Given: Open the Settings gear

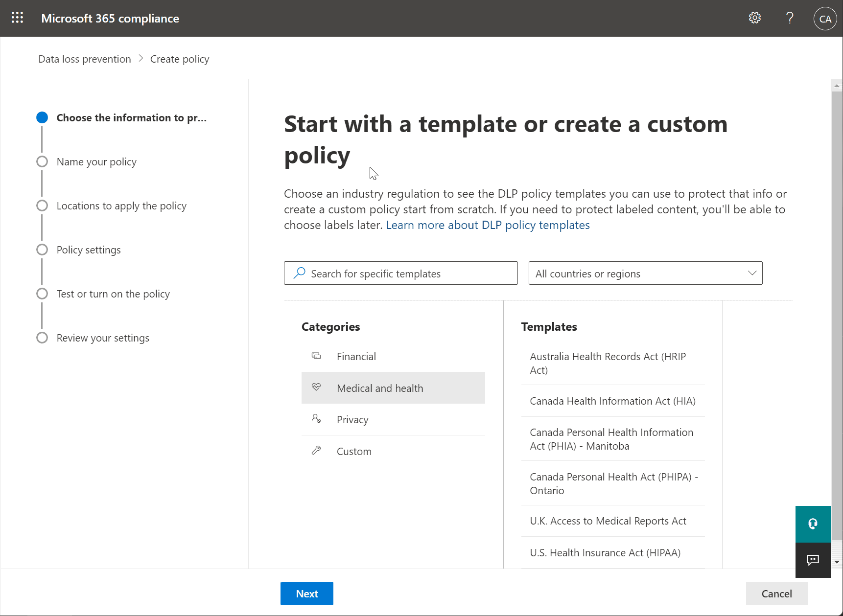Looking at the screenshot, I should coord(754,18).
